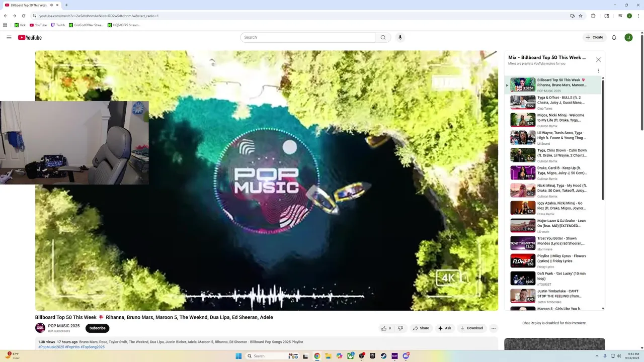Click the Create button
The image size is (644, 362).
coord(594,37)
